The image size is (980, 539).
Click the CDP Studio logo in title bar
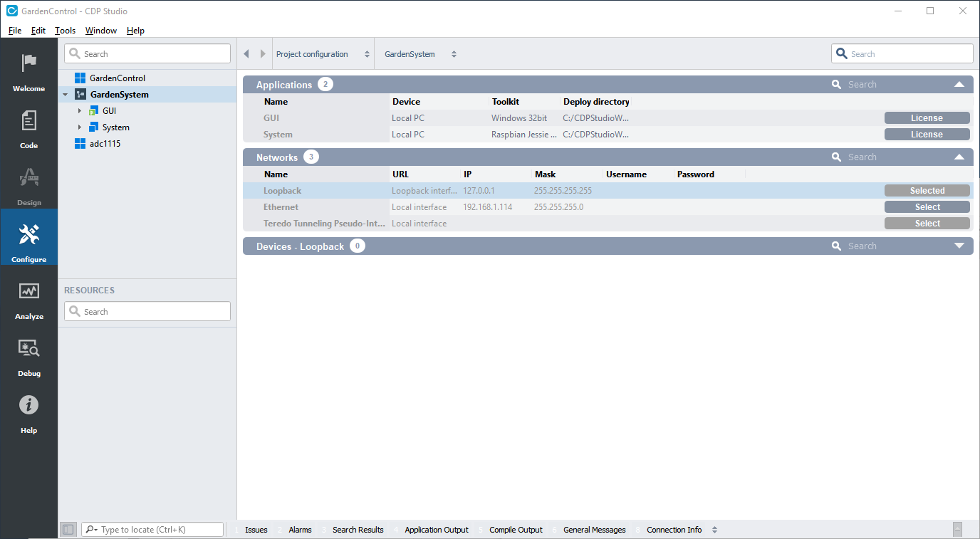coord(11,11)
